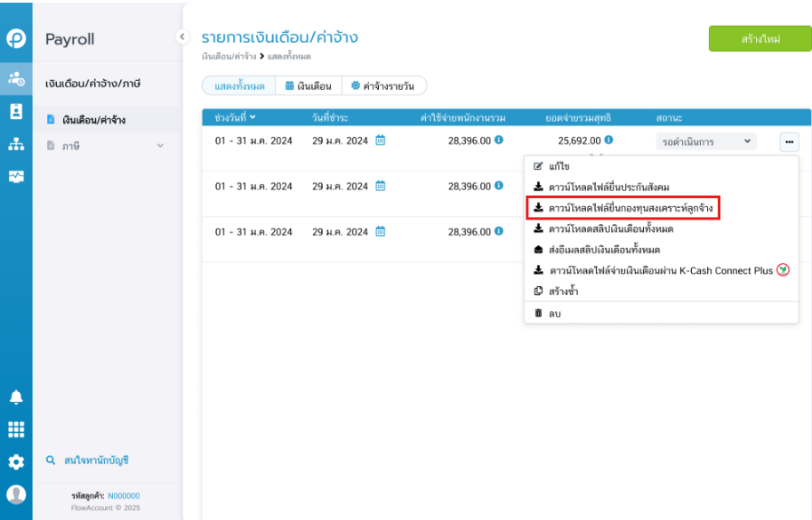Click info icon next to 25,692.00
This screenshot has height=520, width=812.
tap(609, 140)
